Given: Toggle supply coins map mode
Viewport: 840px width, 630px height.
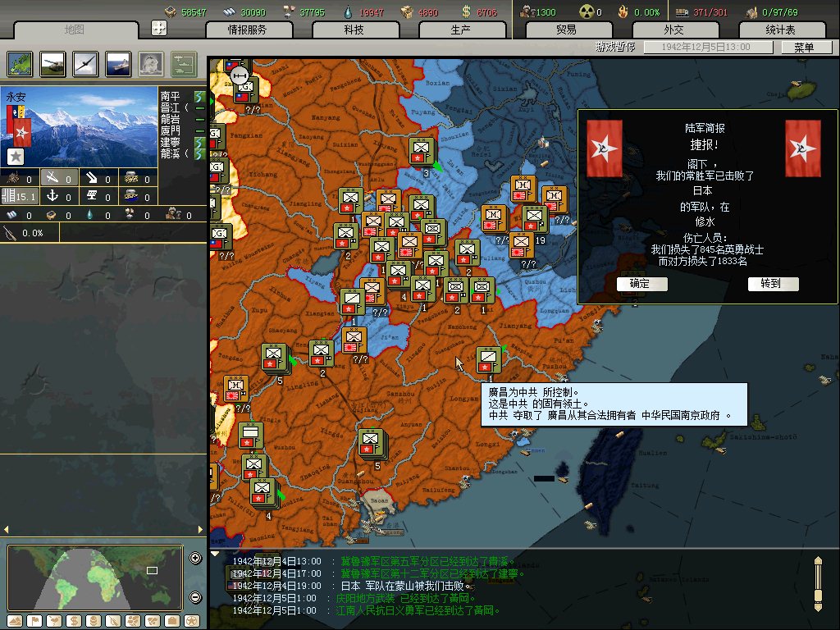Looking at the screenshot, I should pyautogui.click(x=94, y=621).
